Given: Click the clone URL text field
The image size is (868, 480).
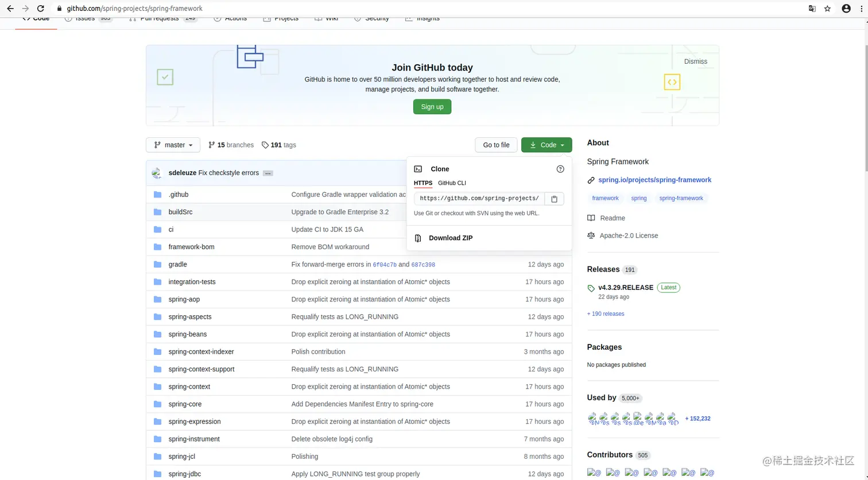Looking at the screenshot, I should [479, 199].
